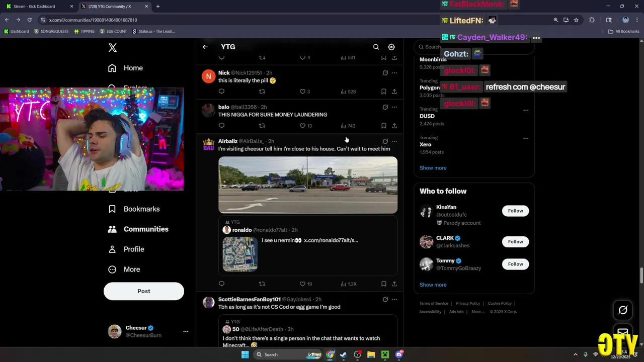
Task: Reload the page
Action: coord(29,20)
